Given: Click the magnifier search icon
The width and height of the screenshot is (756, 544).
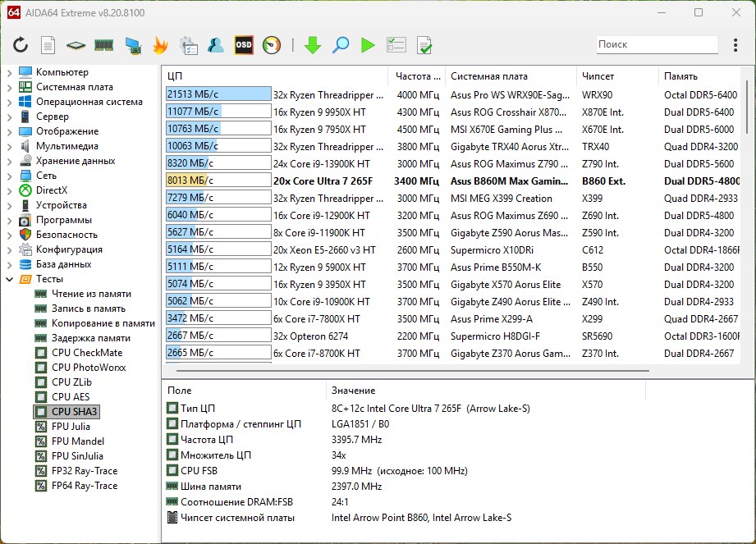Looking at the screenshot, I should [x=340, y=45].
